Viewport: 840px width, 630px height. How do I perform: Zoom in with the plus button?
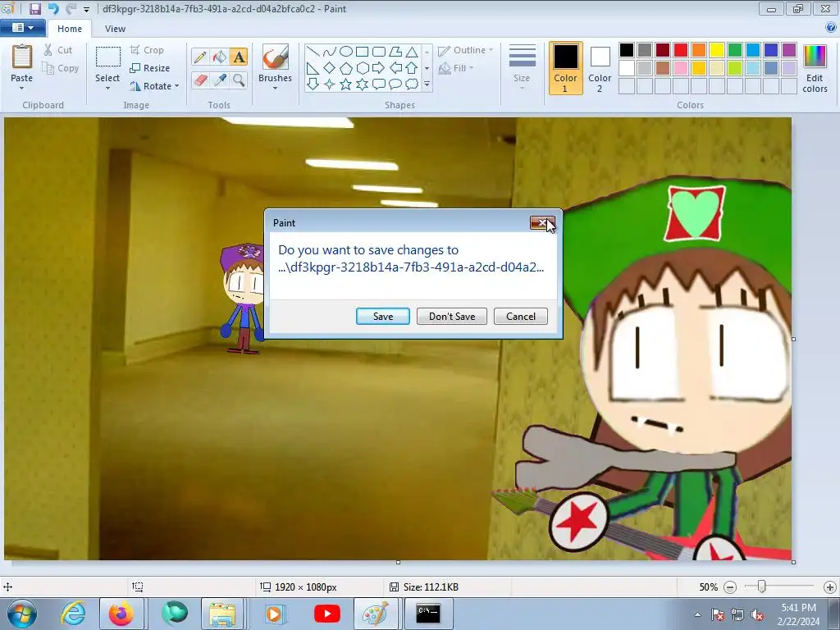[830, 587]
